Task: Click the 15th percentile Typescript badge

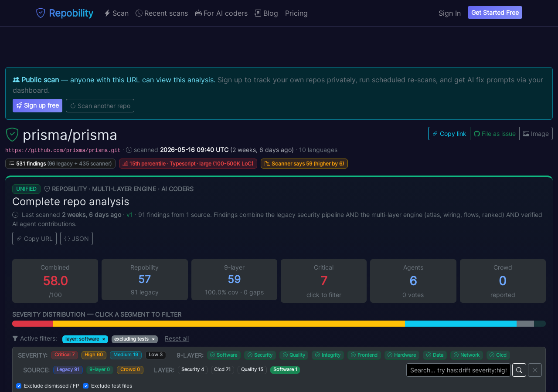Action: 188,164
